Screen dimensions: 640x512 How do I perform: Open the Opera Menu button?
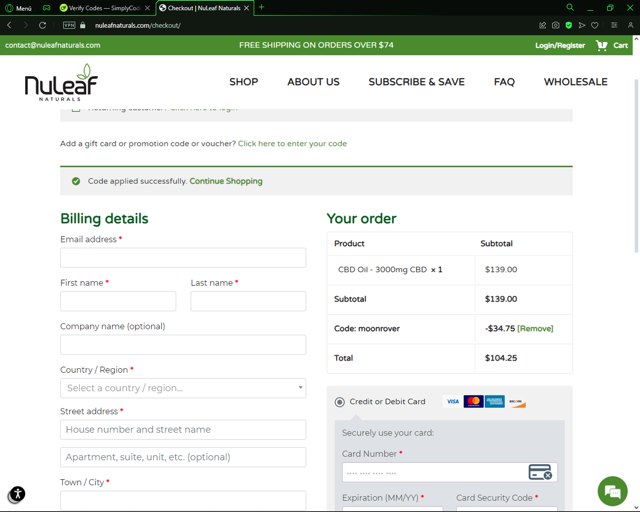click(18, 8)
